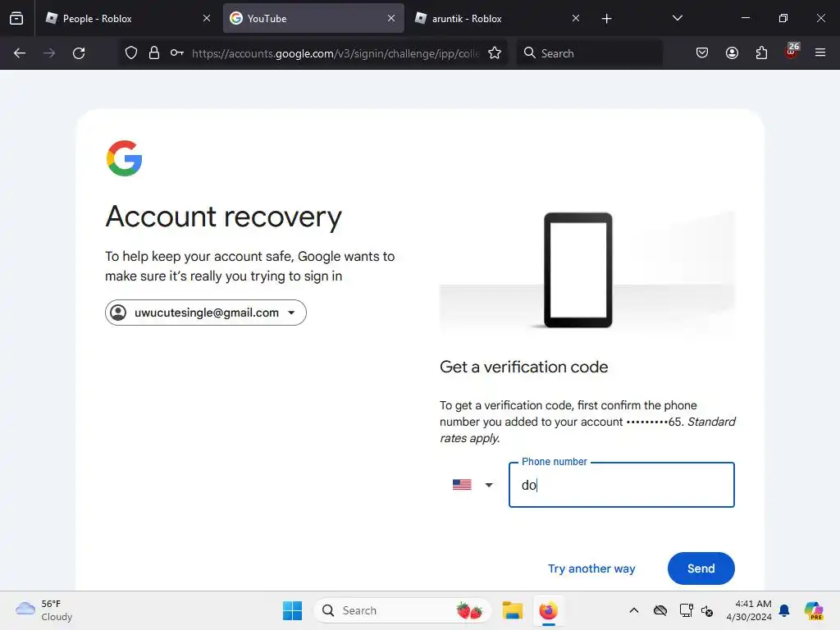Close the YouTube tab
The width and height of the screenshot is (840, 630).
tap(391, 18)
